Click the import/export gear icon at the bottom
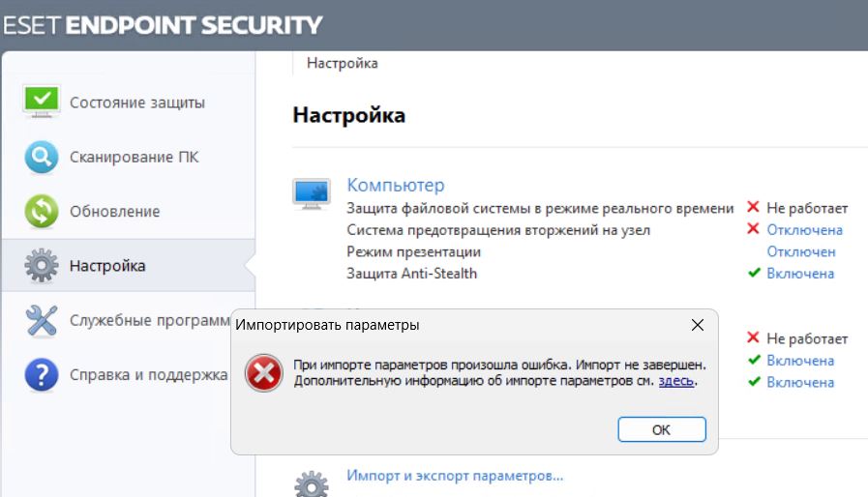868x497 pixels. tap(312, 483)
